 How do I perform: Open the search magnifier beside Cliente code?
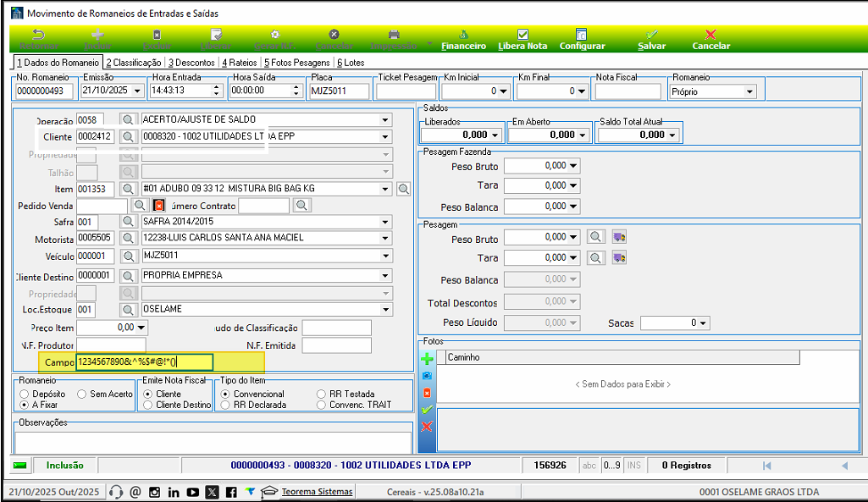click(x=128, y=136)
